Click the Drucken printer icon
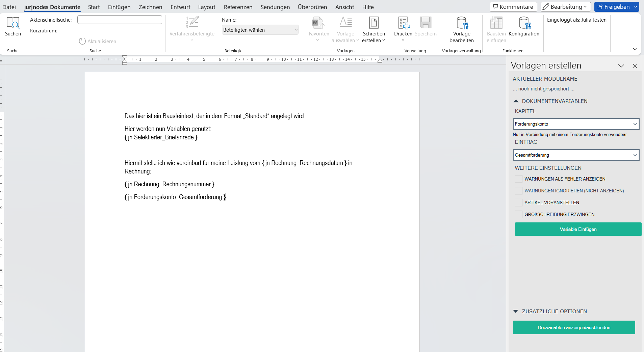Screen dimensions: 644x352 (x=403, y=23)
